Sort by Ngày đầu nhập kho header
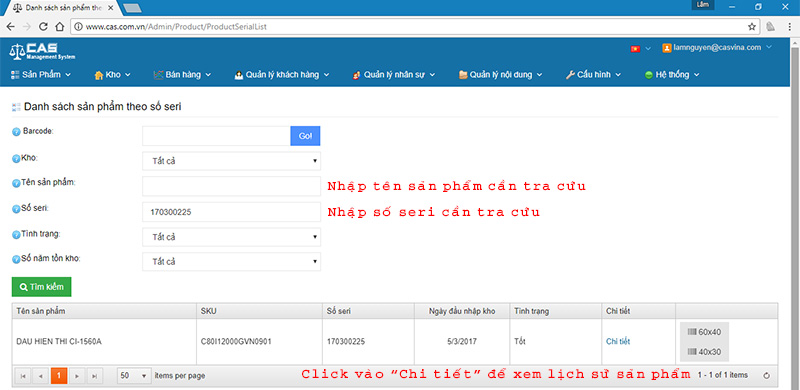Image resolution: width=800 pixels, height=390 pixels. point(462,311)
